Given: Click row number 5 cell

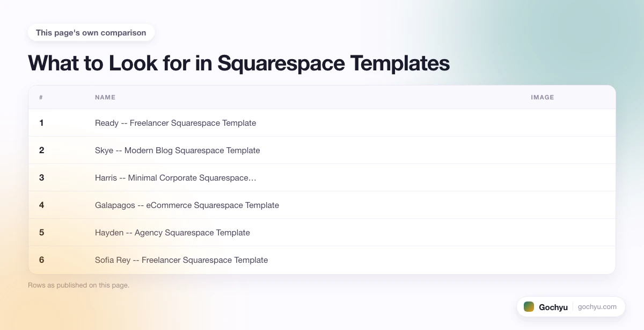Looking at the screenshot, I should point(41,233).
